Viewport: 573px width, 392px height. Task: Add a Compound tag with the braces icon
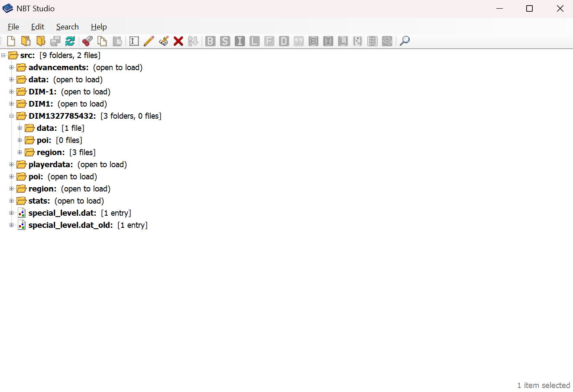click(x=358, y=41)
